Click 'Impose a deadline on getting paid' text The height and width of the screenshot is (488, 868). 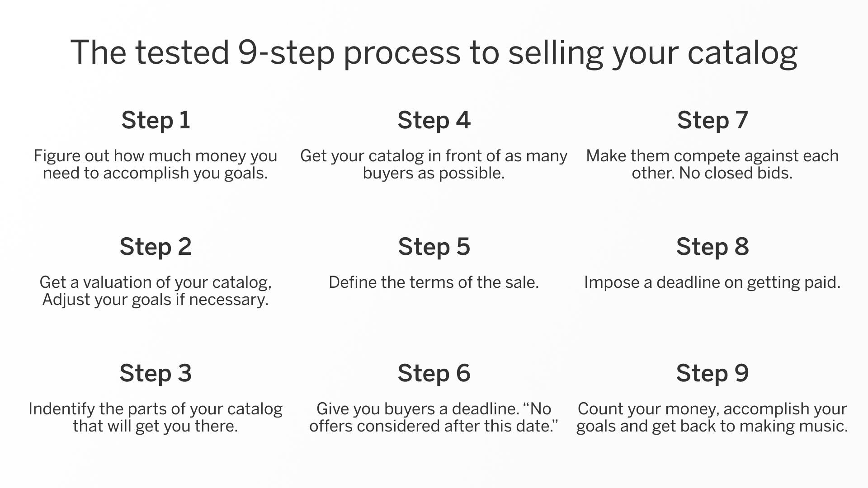coord(712,283)
